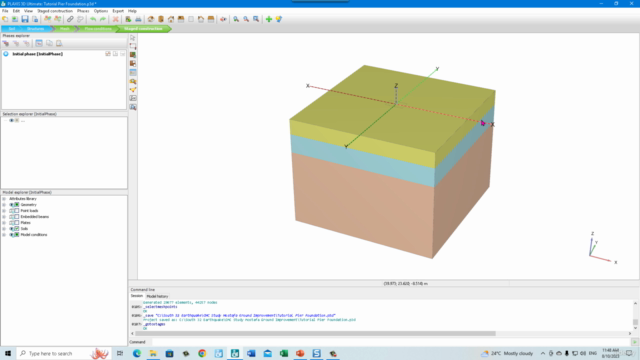Click the red arrow view icon
Viewport: 640px width, 360px height.
click(223, 19)
